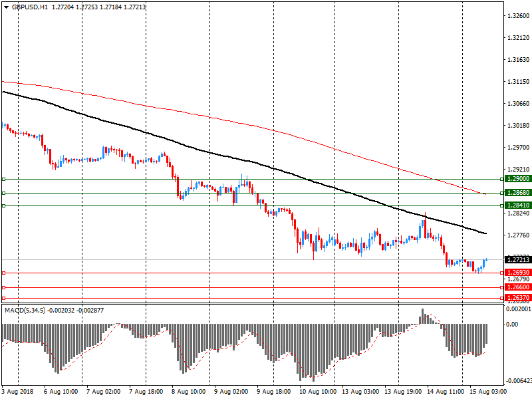Grab the left handle of the 1.26370 line
This screenshot has height=399, width=532.
point(4,298)
